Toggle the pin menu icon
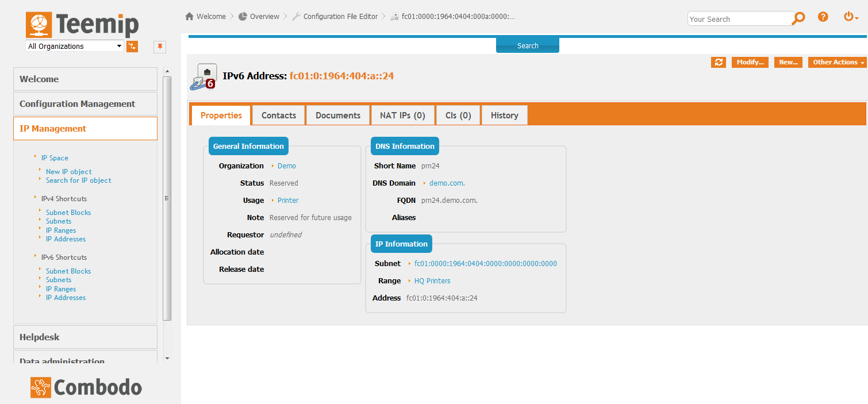This screenshot has width=868, height=404. coord(160,47)
